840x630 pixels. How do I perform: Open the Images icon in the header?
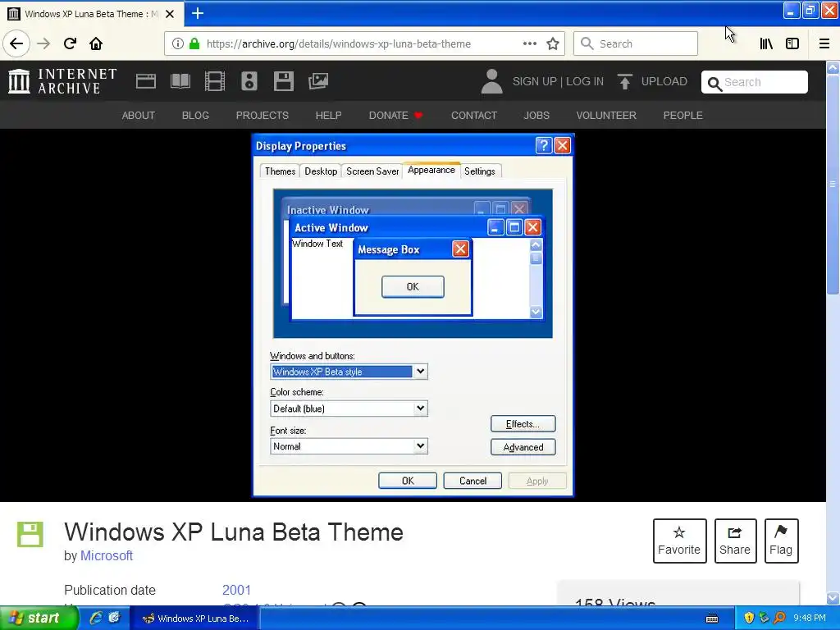(318, 81)
